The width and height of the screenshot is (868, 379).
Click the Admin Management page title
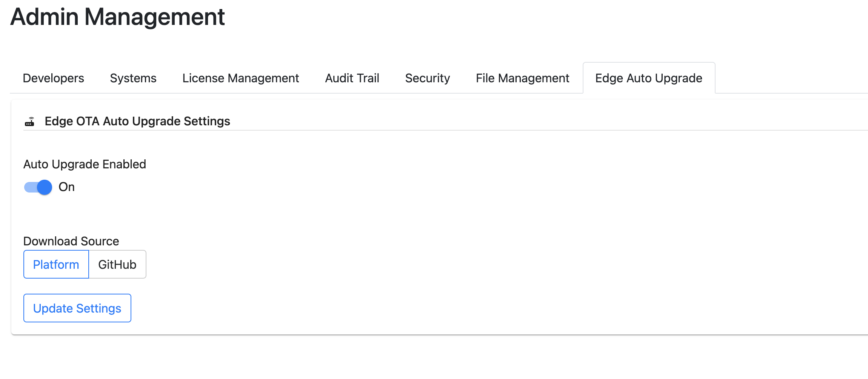point(118,17)
